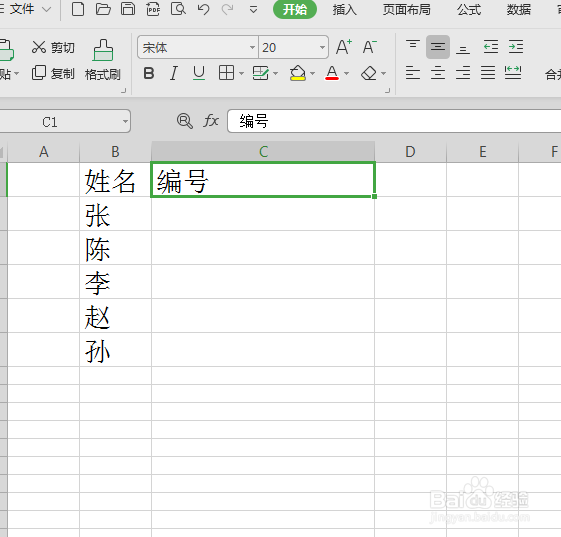The height and width of the screenshot is (537, 561).
Task: Select cell with 姓名
Action: tap(115, 180)
